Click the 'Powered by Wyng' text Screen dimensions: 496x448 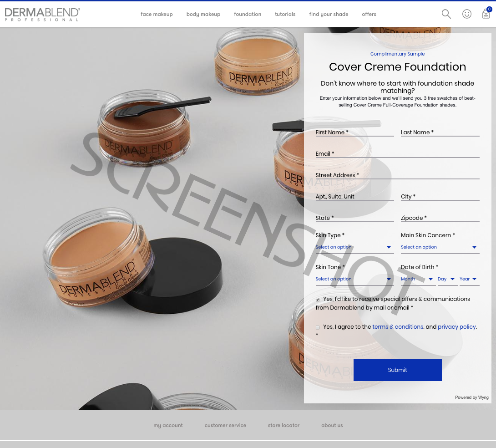click(471, 397)
